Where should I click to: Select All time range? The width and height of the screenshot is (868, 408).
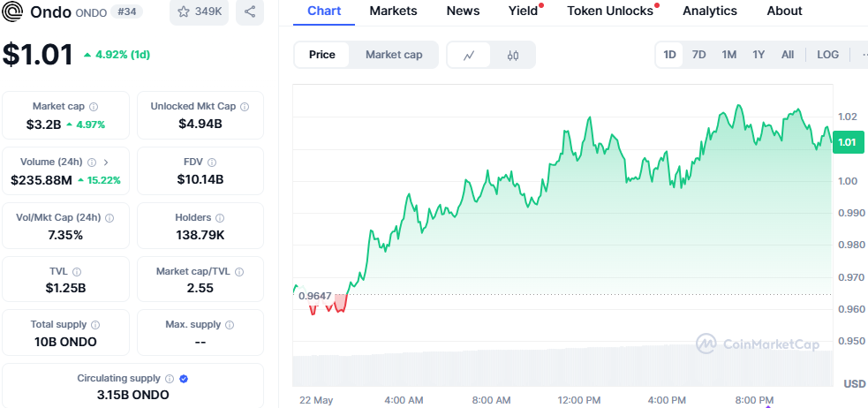click(788, 55)
